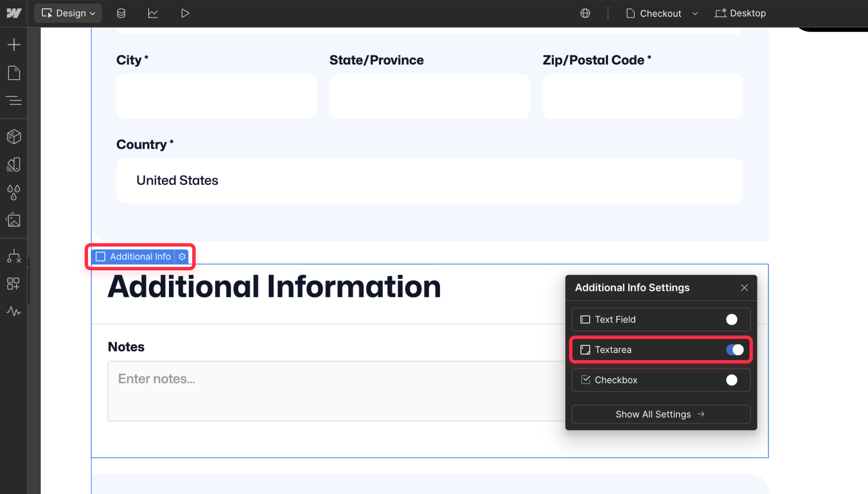
Task: Open the Logic flow icon
Action: pos(14,256)
